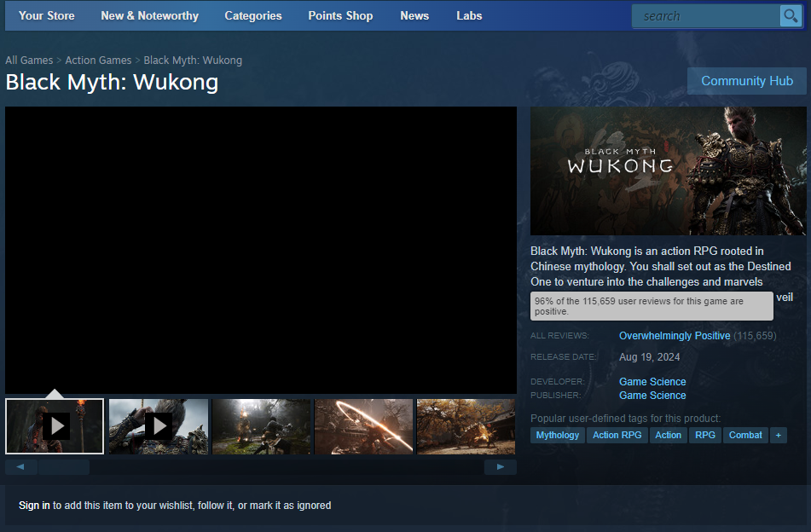Go to the Points Shop tab
811x532 pixels.
coord(340,16)
